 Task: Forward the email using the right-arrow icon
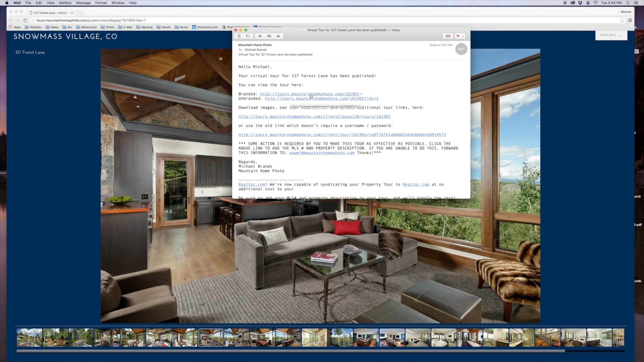(x=278, y=36)
